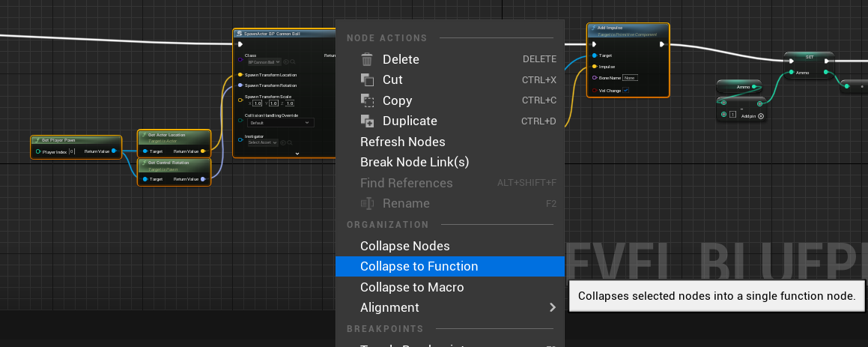
Task: Click the Instigator input pin
Action: pos(240,139)
